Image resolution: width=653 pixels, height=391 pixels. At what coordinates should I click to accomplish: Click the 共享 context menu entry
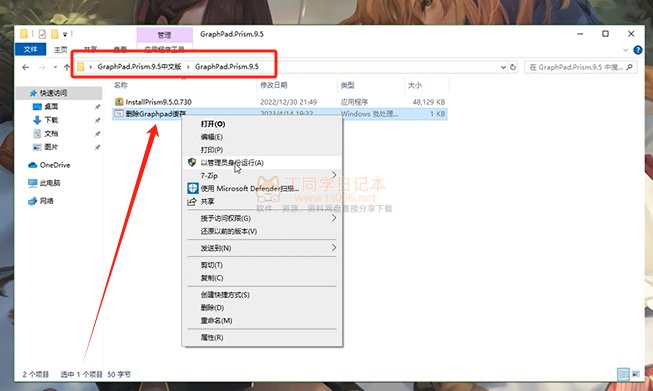click(x=262, y=201)
